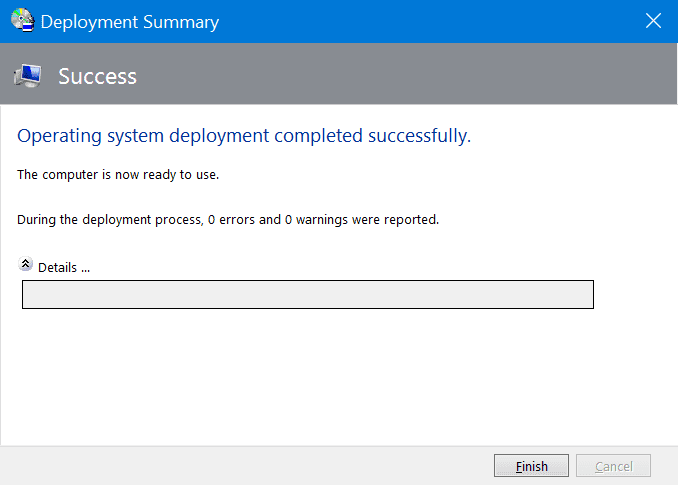
Task: Click the greyed-out Cancel button
Action: 613,466
